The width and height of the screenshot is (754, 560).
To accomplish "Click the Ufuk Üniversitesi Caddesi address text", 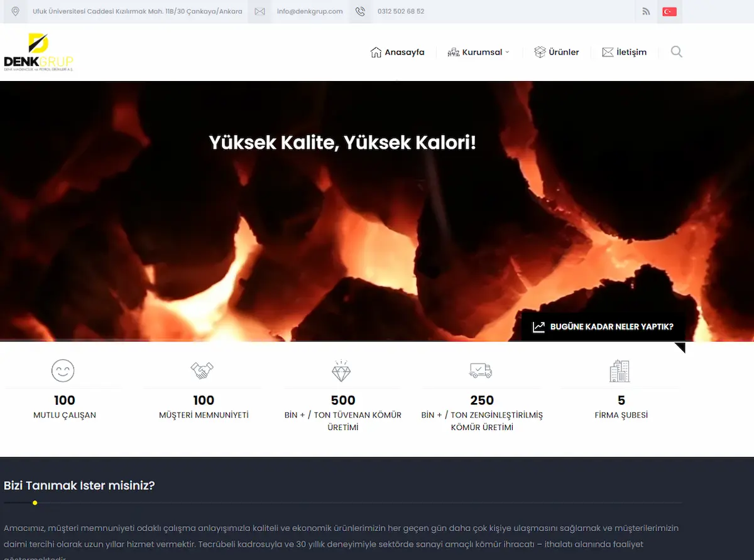I will click(138, 11).
